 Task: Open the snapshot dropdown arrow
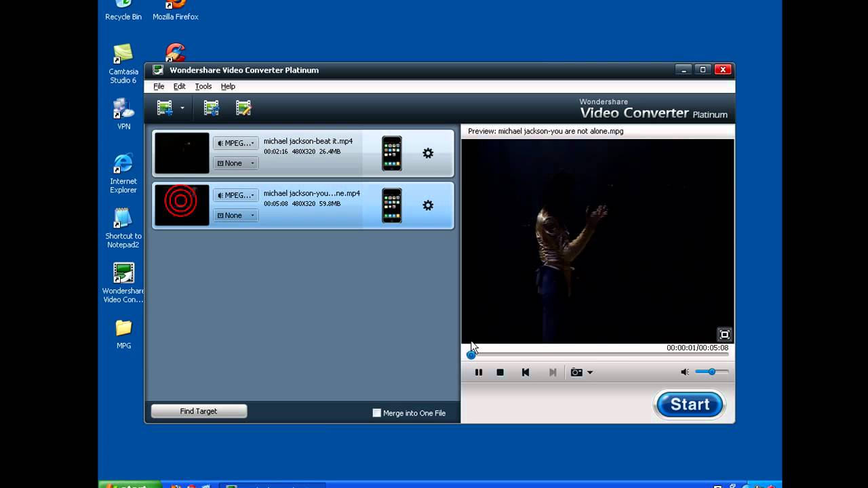[590, 372]
